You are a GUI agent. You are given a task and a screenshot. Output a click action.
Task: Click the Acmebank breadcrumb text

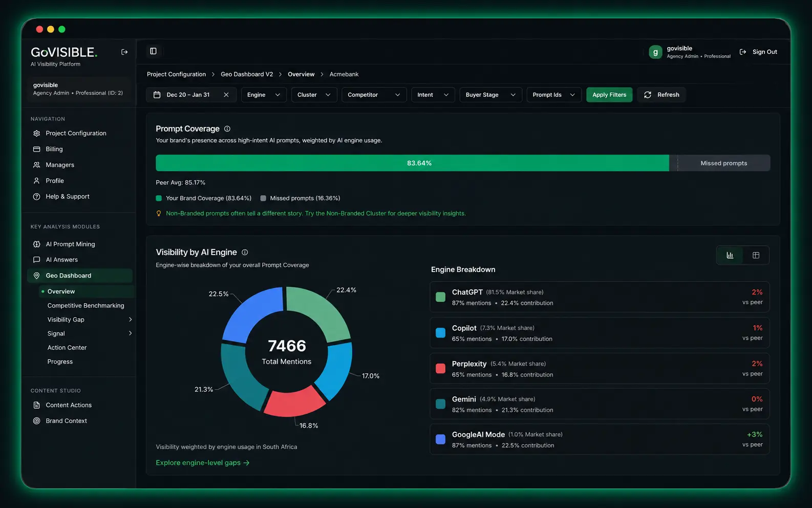[x=344, y=74]
